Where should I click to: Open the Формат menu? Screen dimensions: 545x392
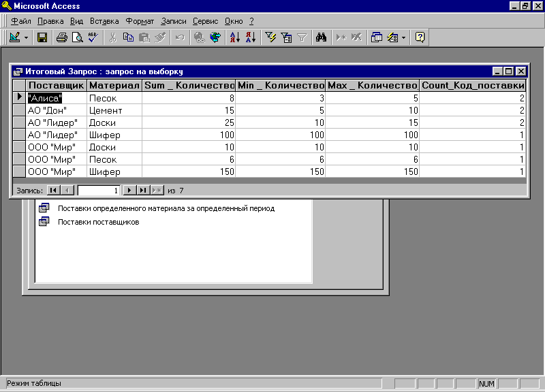(140, 21)
